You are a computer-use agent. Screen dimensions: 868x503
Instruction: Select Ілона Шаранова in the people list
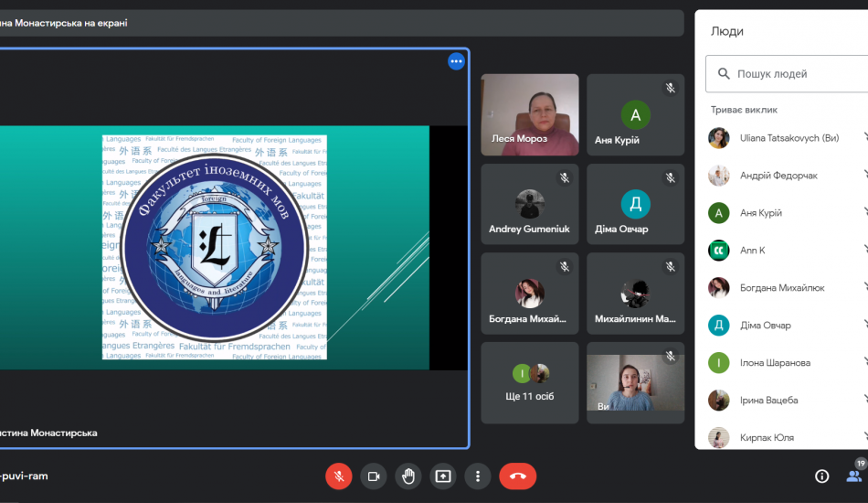[775, 363]
